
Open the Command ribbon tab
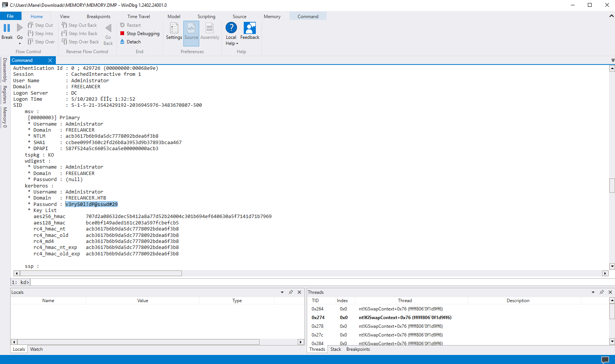pos(308,17)
